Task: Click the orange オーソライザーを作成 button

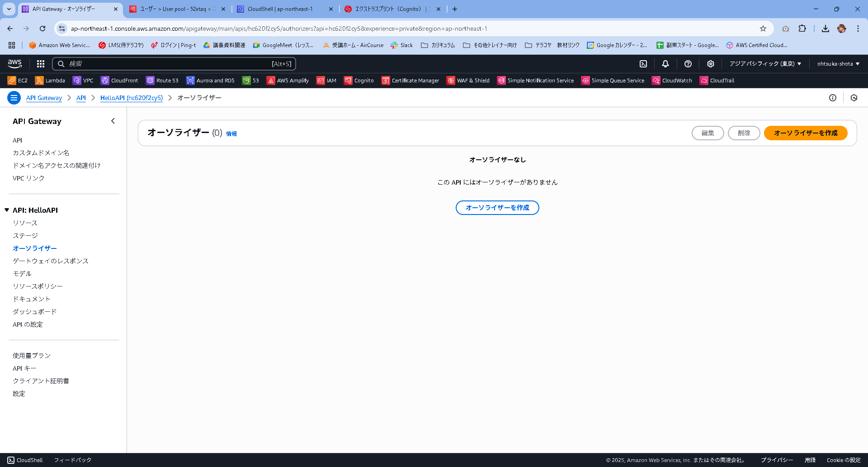Action: [805, 133]
